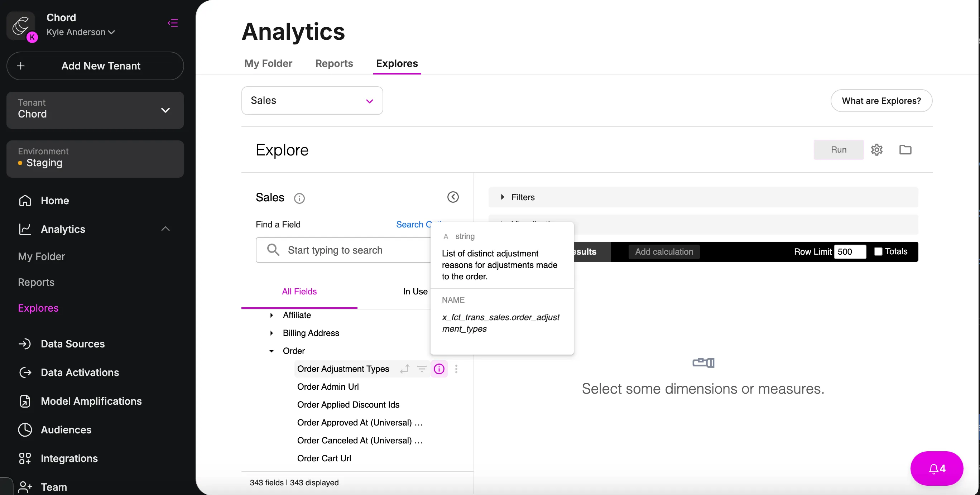Select the Order Admin Url field

[x=328, y=386]
